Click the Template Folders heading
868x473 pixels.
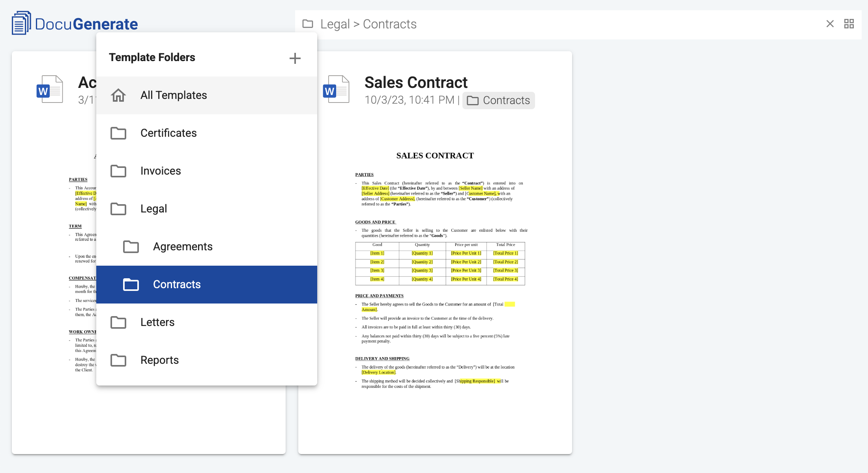pos(152,57)
